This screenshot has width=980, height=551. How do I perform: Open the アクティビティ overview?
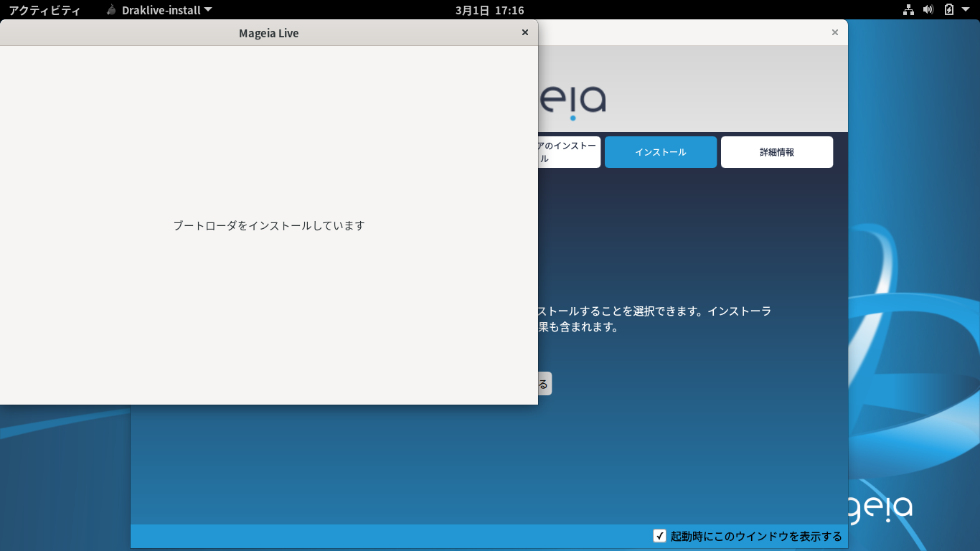[44, 10]
